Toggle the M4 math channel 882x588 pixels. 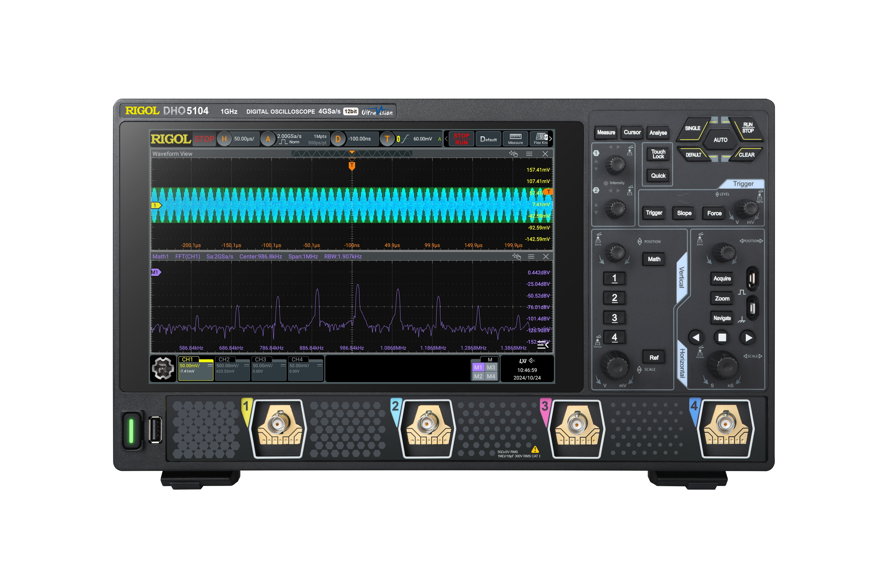491,376
